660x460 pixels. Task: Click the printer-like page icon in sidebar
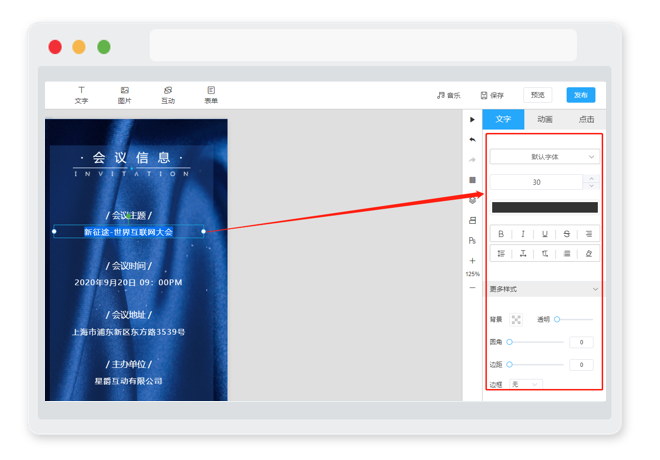[x=472, y=221]
